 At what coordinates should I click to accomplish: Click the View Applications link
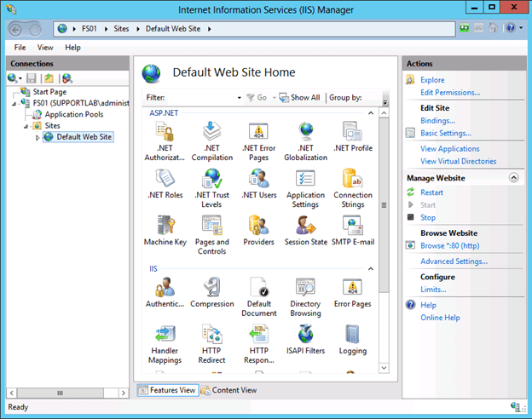click(x=450, y=149)
